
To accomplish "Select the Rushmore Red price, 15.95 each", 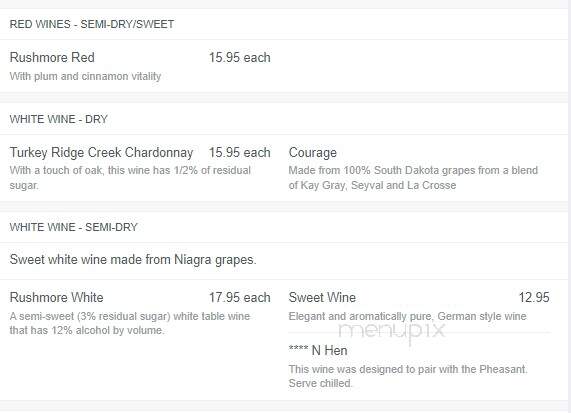I will point(239,58).
